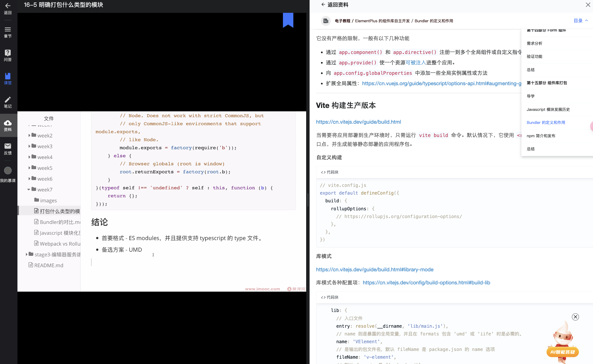The width and height of the screenshot is (593, 364).
Task: Open the 可被注入 link
Action: click(416, 62)
